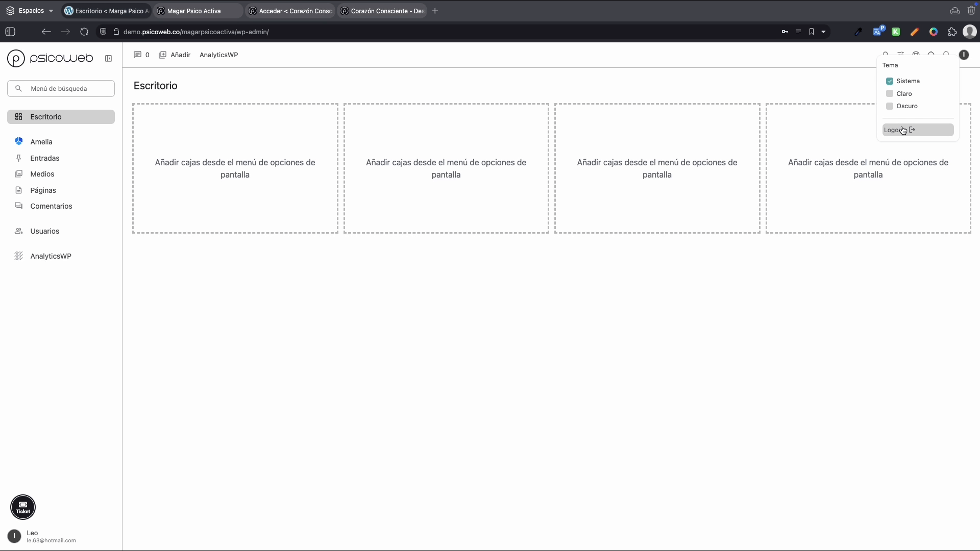Click the eyedropper extension icon

(x=858, y=32)
